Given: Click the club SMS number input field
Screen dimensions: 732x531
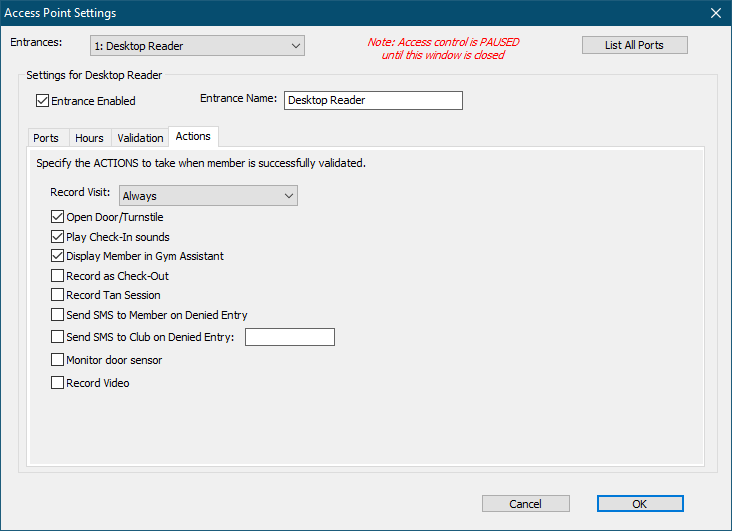Looking at the screenshot, I should 289,337.
